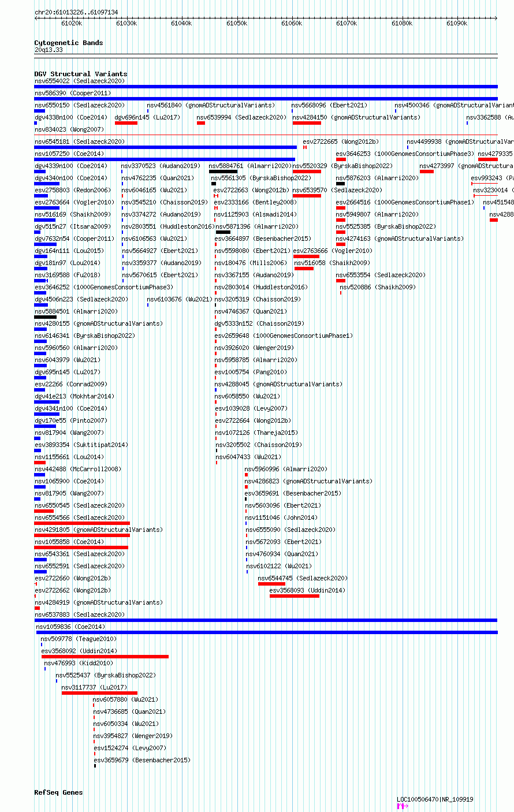This screenshot has width=514, height=812.
Task: Open variant nsv834023 (Wong2007)
Action: (x=69, y=129)
